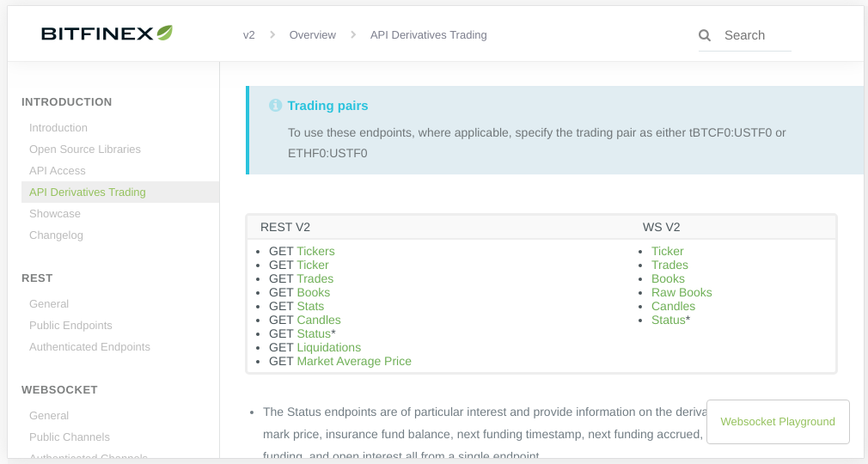Viewport: 868px width, 464px height.
Task: Open Open Source Libraries sidebar item
Action: 85,150
